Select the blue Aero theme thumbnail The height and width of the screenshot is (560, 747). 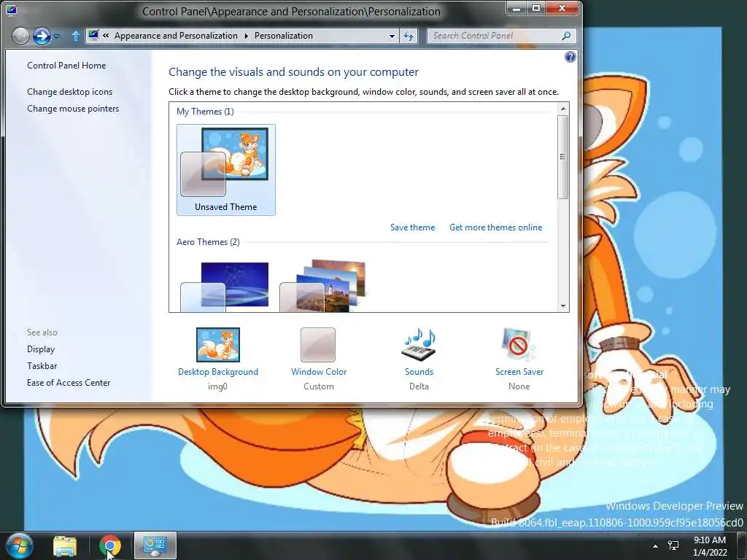(x=225, y=286)
